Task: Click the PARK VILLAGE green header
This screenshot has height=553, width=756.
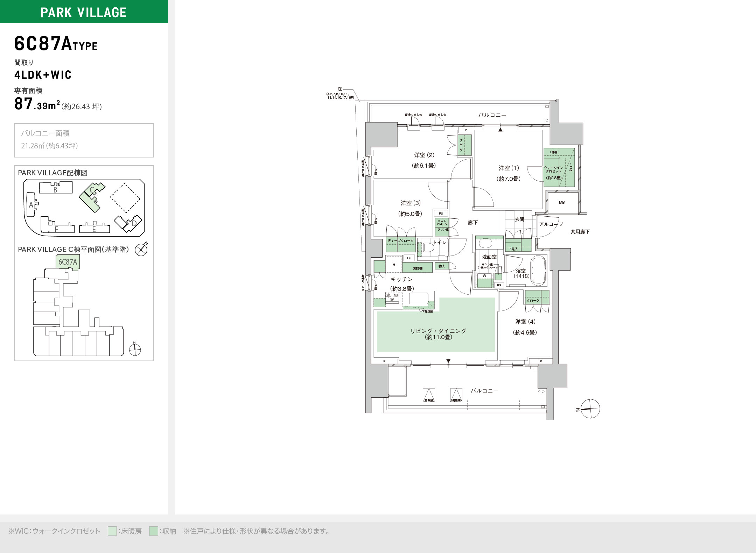Action: [x=84, y=12]
